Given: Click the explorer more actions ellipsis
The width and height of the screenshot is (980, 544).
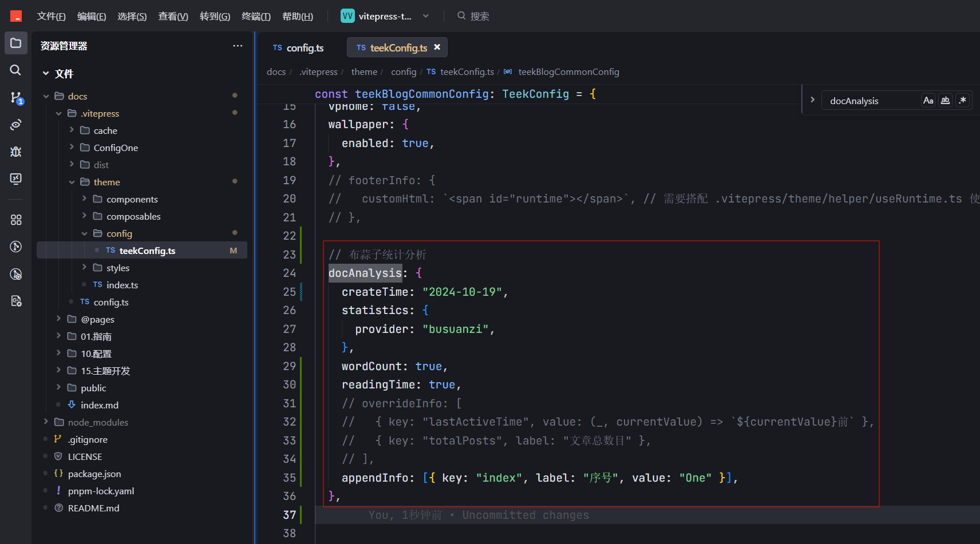Looking at the screenshot, I should (238, 46).
